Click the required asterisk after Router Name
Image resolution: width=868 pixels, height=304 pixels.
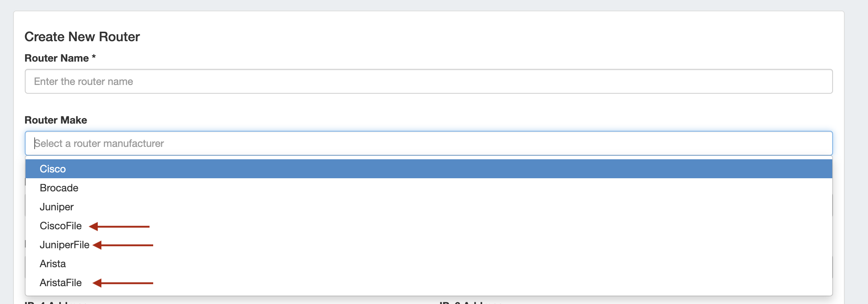pyautogui.click(x=94, y=57)
